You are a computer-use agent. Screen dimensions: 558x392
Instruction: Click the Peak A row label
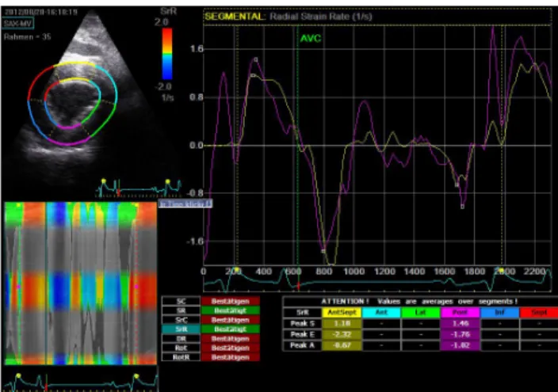pos(303,345)
